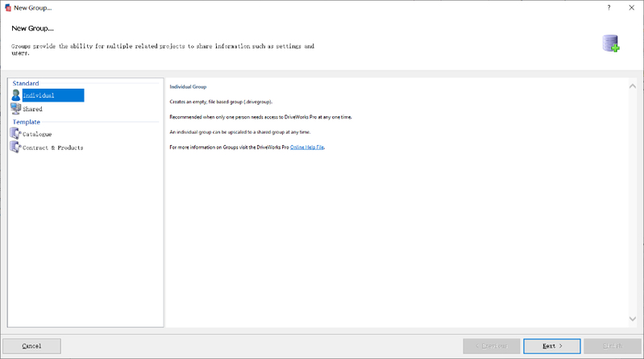Select Contract & Products template entry
This screenshot has width=644, height=359.
coord(52,148)
